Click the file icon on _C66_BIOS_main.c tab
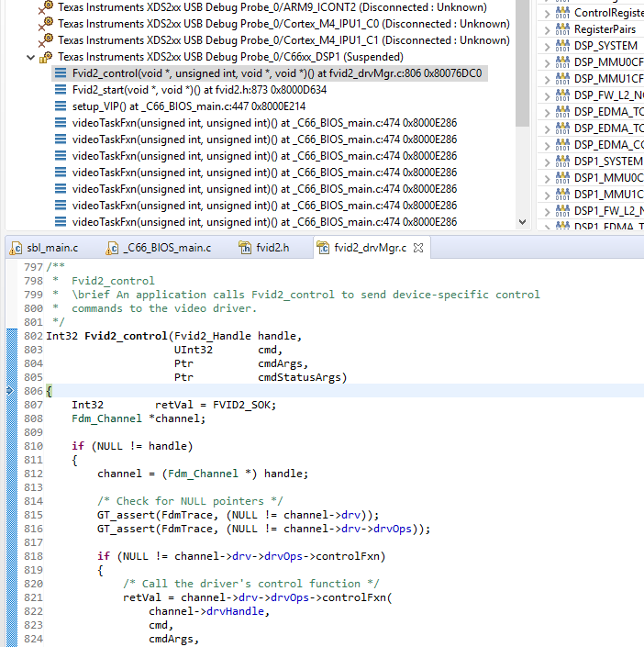Image resolution: width=644 pixels, height=647 pixels. [112, 248]
